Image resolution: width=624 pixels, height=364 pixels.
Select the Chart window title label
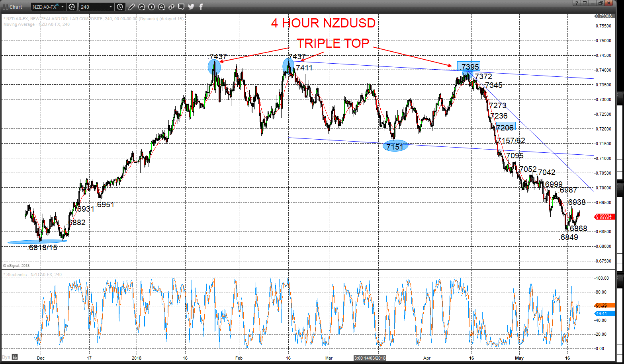click(16, 7)
